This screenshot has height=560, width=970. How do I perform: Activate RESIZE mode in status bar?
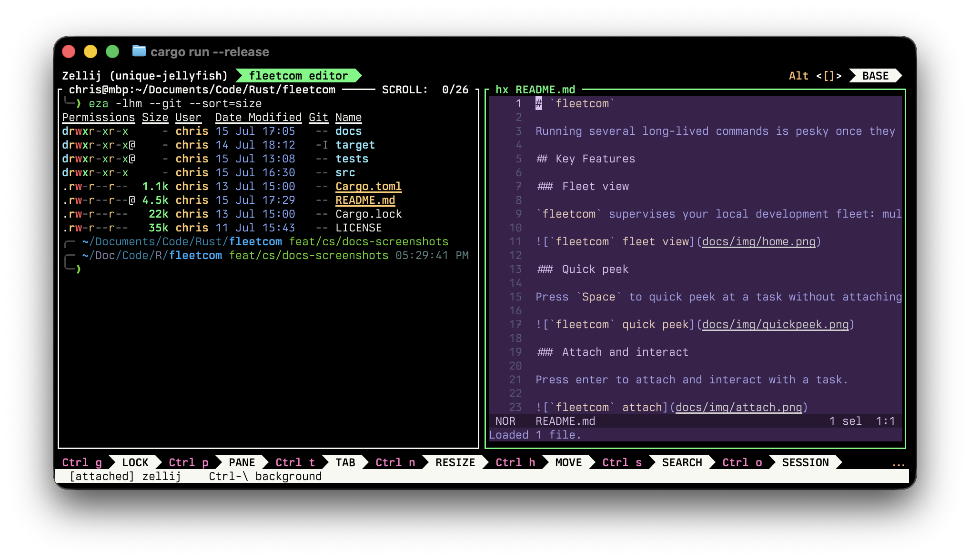[455, 462]
